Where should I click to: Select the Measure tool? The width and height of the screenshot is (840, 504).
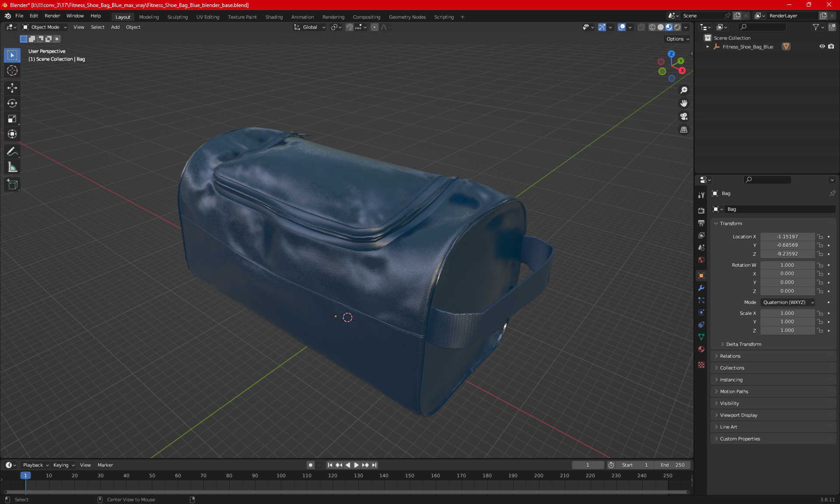coord(12,167)
